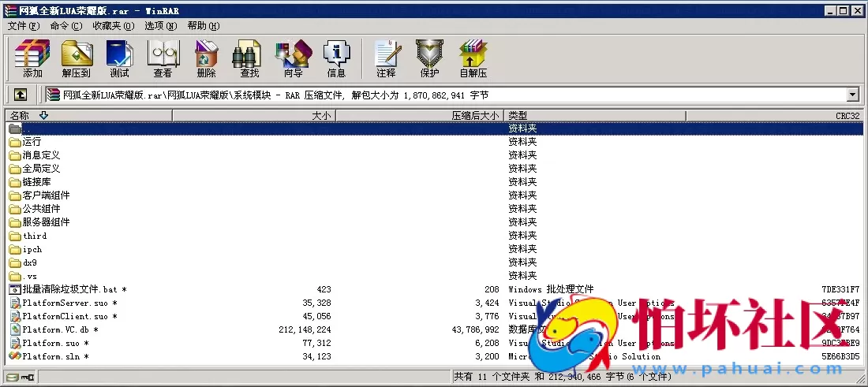The width and height of the screenshot is (868, 387).
Task: Click the 信息 (Info) toolbar icon
Action: 337,58
